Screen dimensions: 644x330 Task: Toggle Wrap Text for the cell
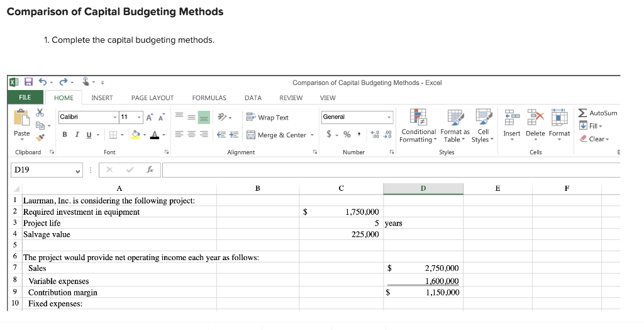pyautogui.click(x=267, y=117)
